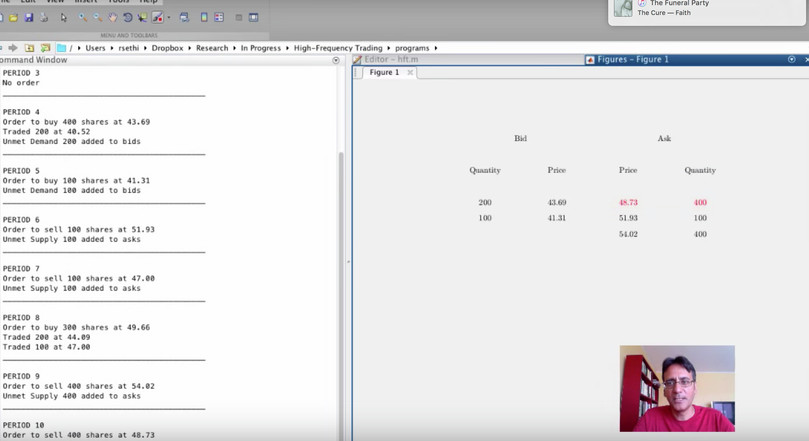
Task: Switch to the Figure 1 tab
Action: click(x=384, y=73)
